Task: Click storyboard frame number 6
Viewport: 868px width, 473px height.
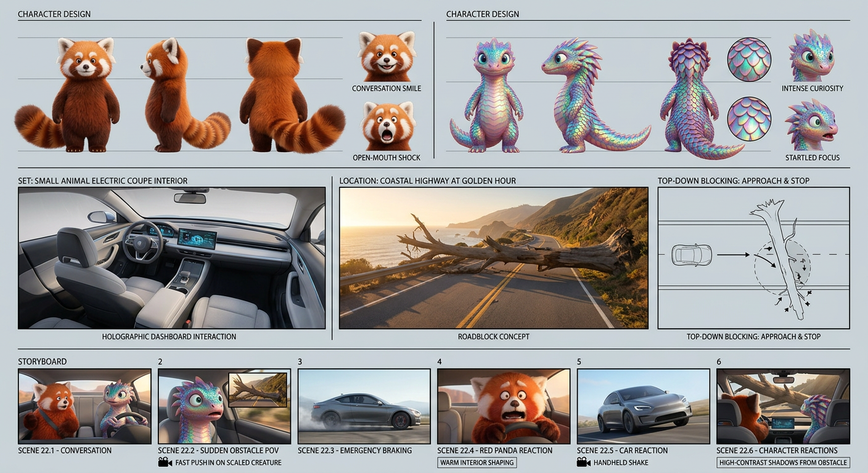Action: tap(719, 362)
